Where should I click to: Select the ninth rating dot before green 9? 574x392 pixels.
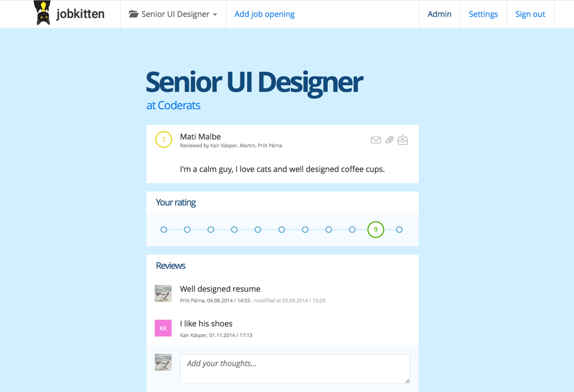[x=352, y=230]
